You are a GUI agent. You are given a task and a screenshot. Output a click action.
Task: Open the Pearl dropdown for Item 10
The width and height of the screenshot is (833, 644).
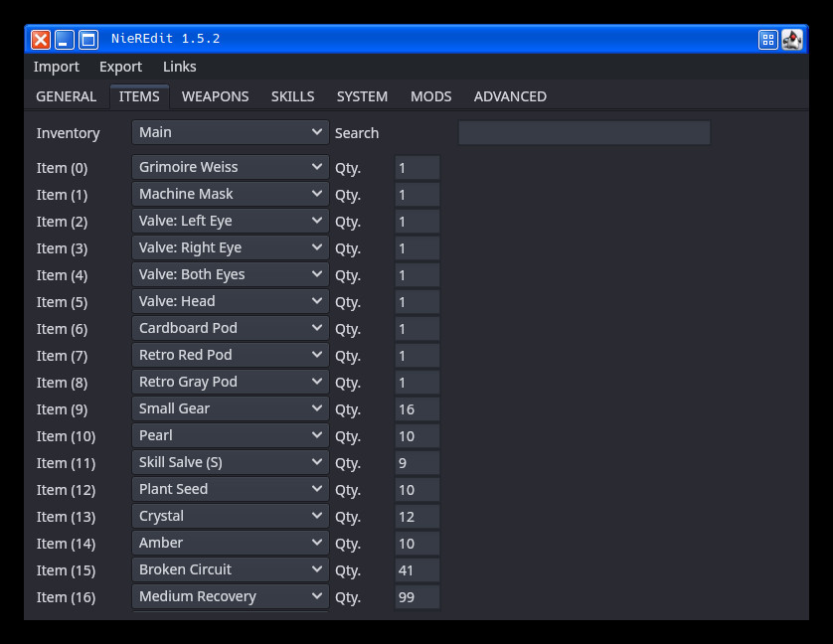click(230, 435)
